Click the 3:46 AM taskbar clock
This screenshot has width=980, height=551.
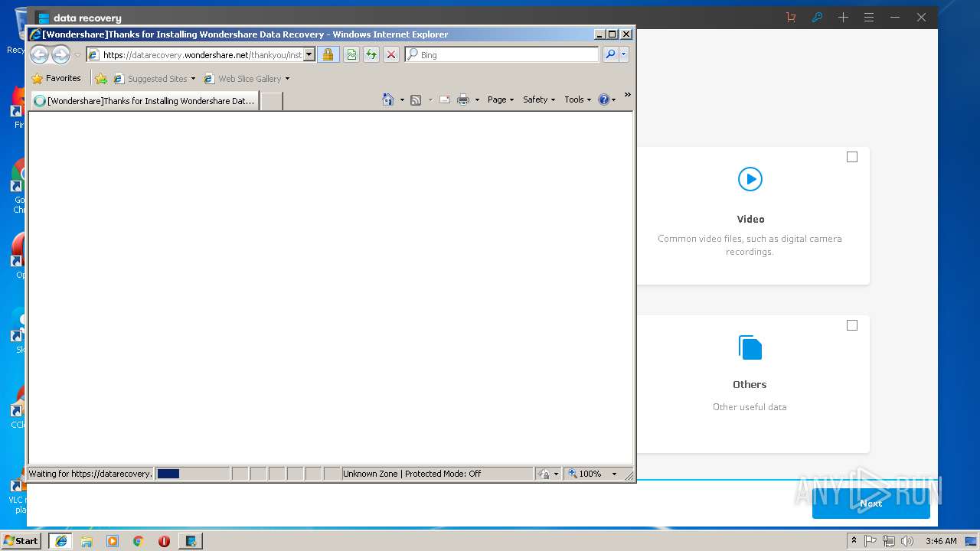pos(941,541)
